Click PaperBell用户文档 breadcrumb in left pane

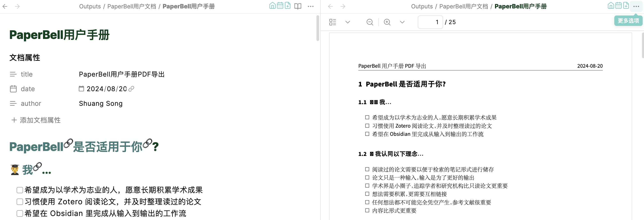click(x=132, y=6)
